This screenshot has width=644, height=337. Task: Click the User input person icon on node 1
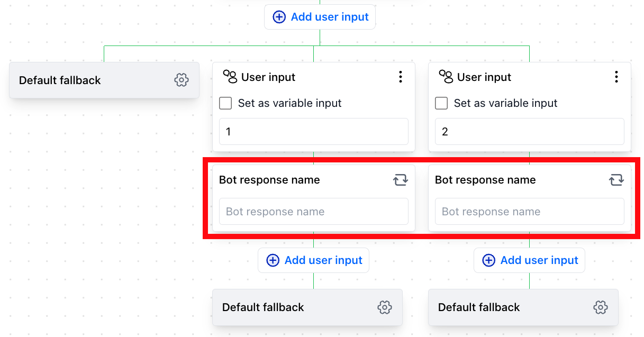(230, 77)
